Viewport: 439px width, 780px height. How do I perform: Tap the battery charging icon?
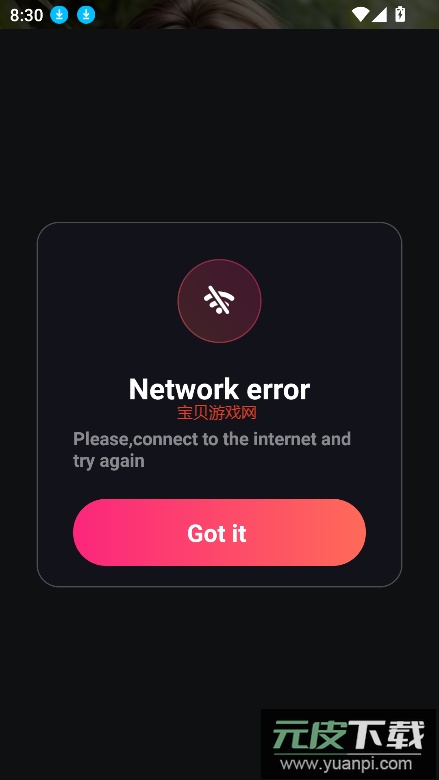tap(400, 14)
